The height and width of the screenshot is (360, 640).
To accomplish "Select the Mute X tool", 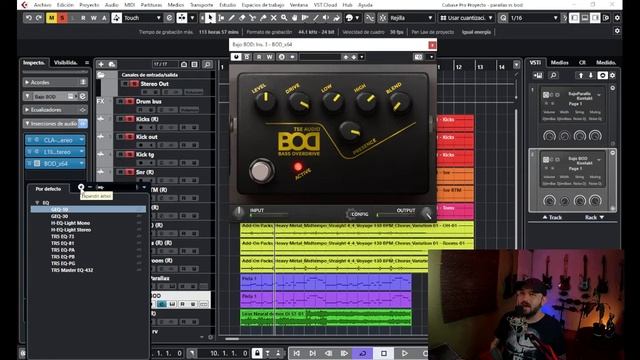I will (x=273, y=18).
